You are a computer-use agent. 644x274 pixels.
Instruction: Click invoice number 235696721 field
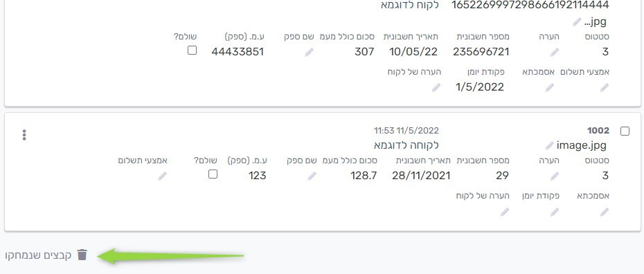481,52
